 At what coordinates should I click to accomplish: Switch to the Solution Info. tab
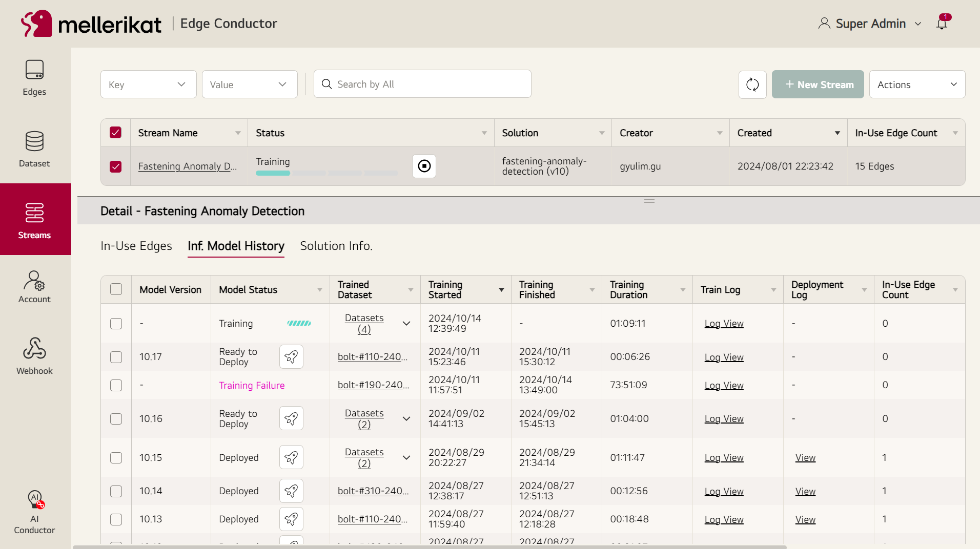click(336, 246)
